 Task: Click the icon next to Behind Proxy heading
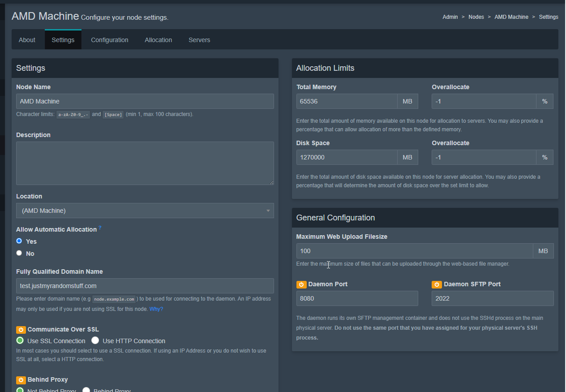click(21, 379)
